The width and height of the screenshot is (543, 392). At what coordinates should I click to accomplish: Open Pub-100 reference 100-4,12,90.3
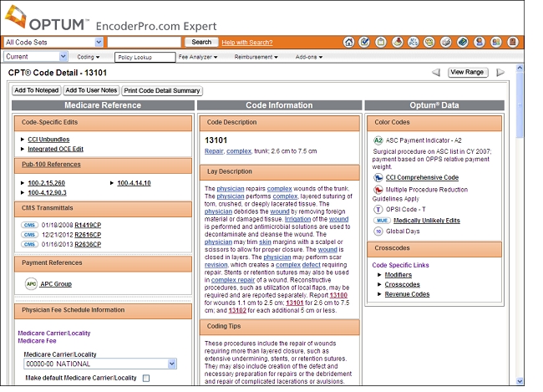tap(47, 192)
